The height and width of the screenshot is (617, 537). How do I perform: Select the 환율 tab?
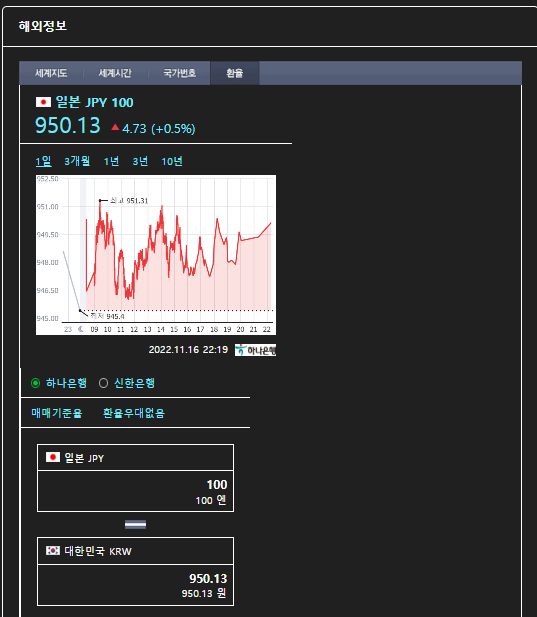234,73
